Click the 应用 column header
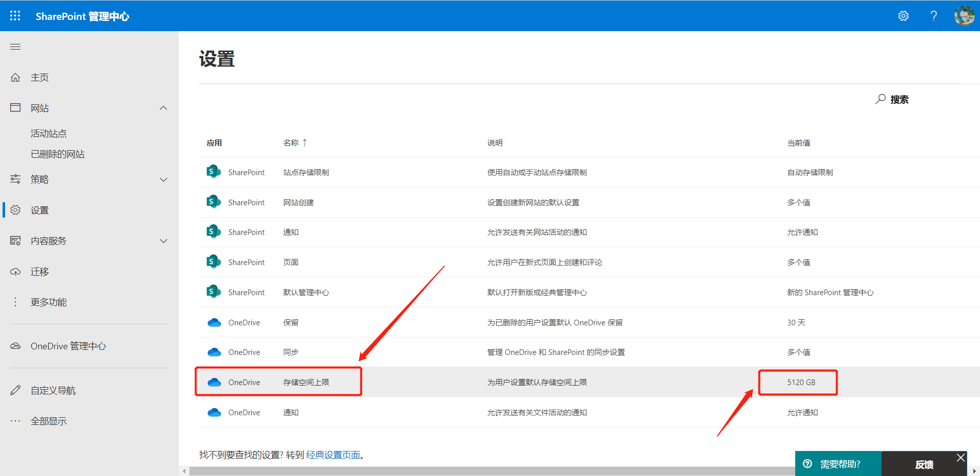 click(x=214, y=143)
